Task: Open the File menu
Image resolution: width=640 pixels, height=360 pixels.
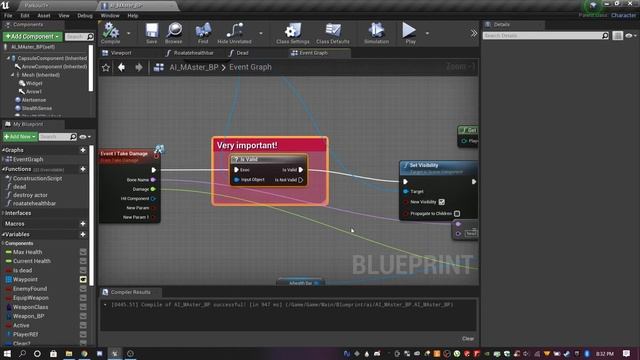Action: pos(8,16)
